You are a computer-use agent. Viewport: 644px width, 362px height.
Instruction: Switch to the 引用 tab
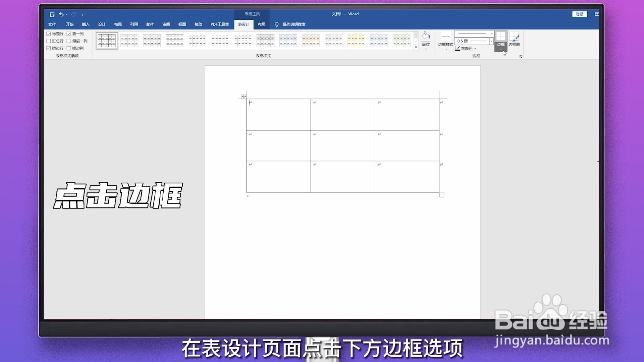pos(134,24)
